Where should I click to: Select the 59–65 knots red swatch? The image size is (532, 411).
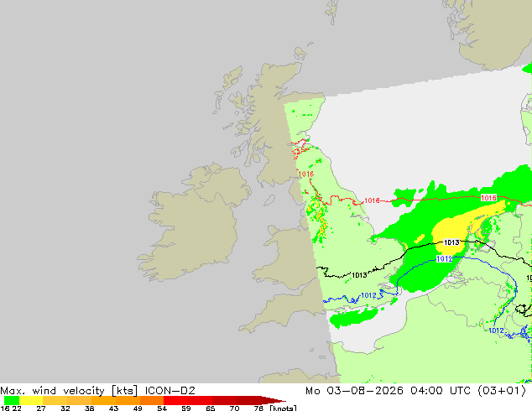click(201, 400)
